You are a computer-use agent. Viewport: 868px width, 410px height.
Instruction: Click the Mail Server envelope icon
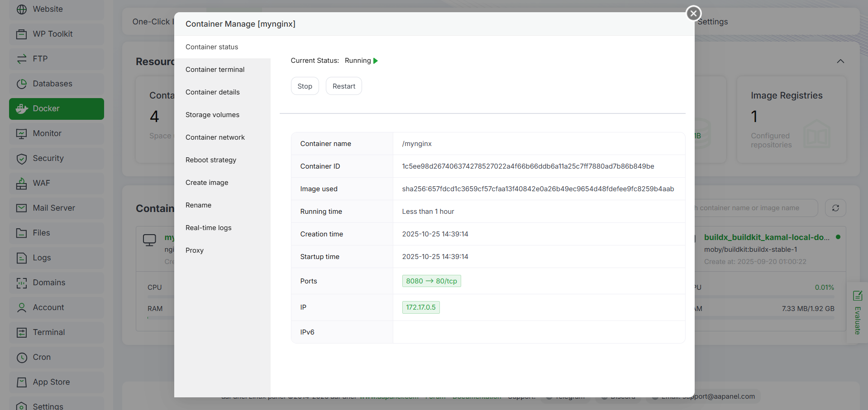tap(21, 208)
